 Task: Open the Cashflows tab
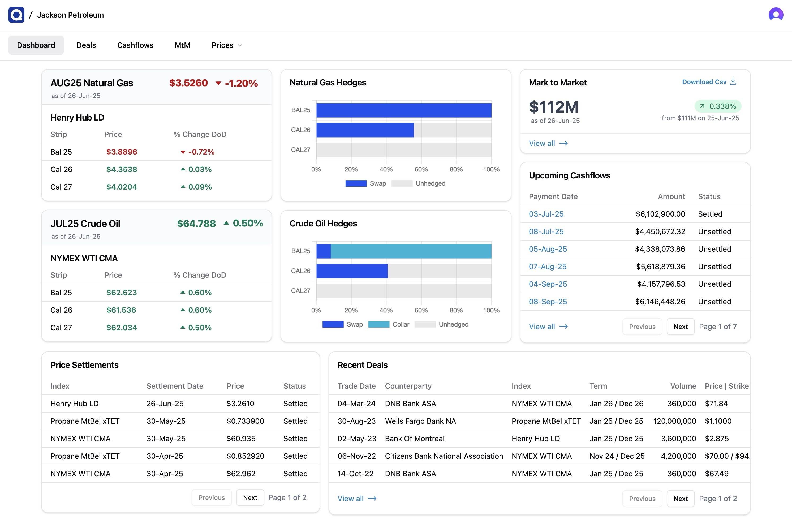pos(135,45)
